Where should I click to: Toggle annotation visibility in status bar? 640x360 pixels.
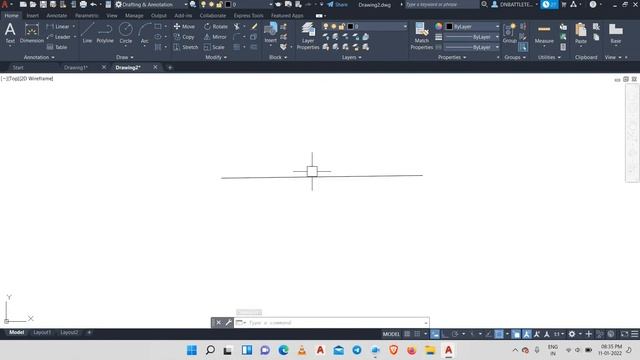click(527, 334)
